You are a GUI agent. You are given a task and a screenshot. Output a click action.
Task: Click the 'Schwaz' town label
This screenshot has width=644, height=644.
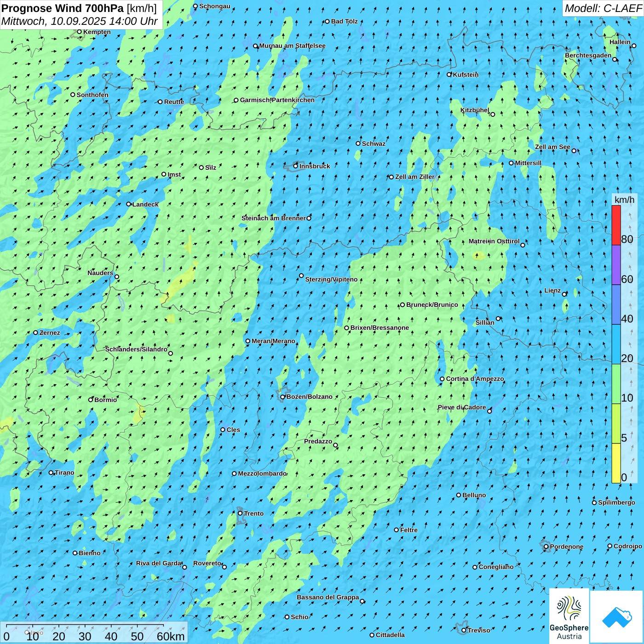pos(374,144)
